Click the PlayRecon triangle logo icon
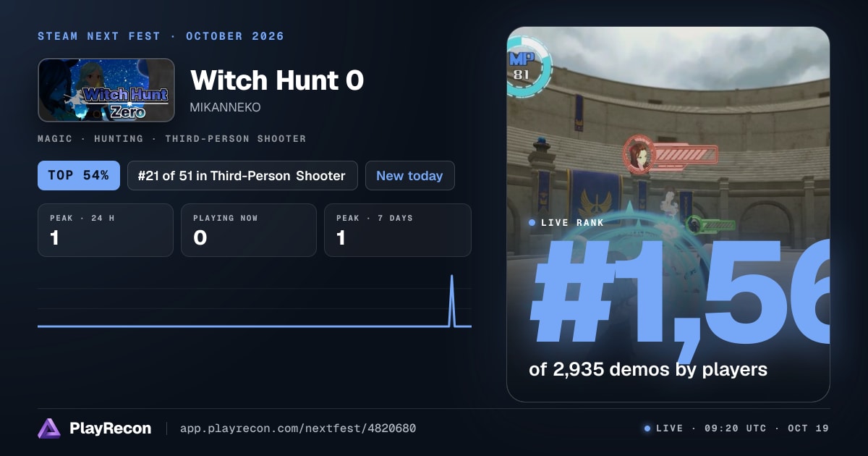The image size is (868, 456). pos(49,428)
